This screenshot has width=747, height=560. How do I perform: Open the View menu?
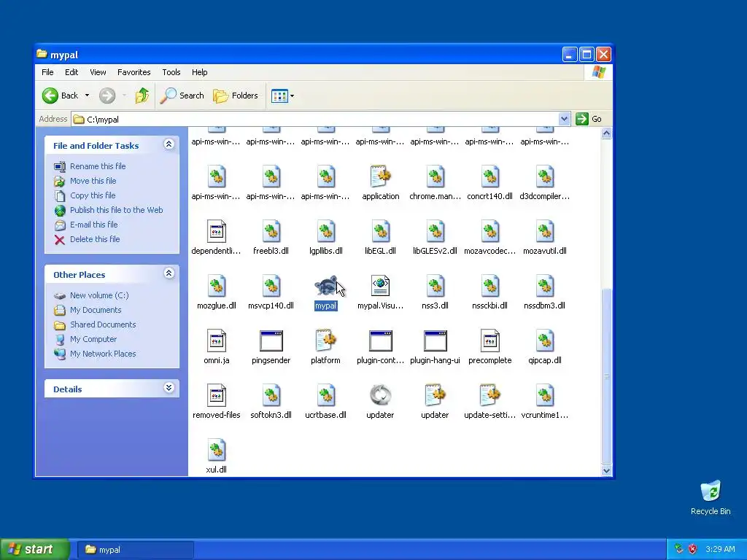[x=98, y=72]
